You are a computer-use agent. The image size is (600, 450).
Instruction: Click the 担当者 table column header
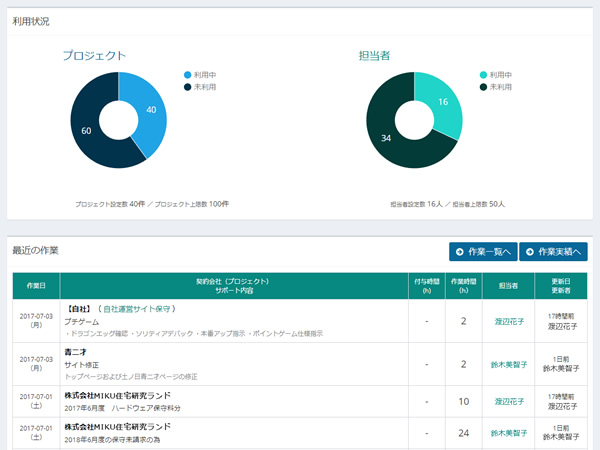pos(510,285)
